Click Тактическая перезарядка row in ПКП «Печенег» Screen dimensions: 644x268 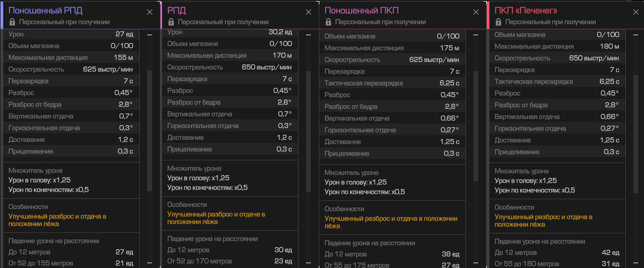(557, 82)
